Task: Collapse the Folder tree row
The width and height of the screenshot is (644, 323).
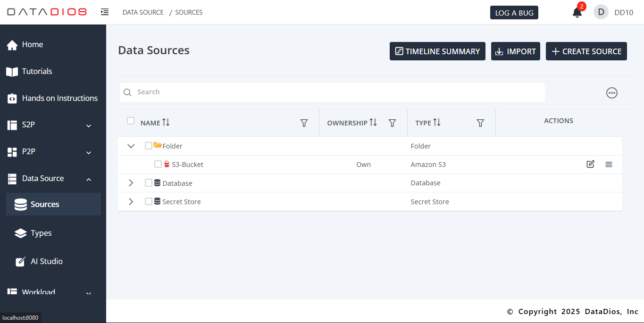Action: (131, 146)
